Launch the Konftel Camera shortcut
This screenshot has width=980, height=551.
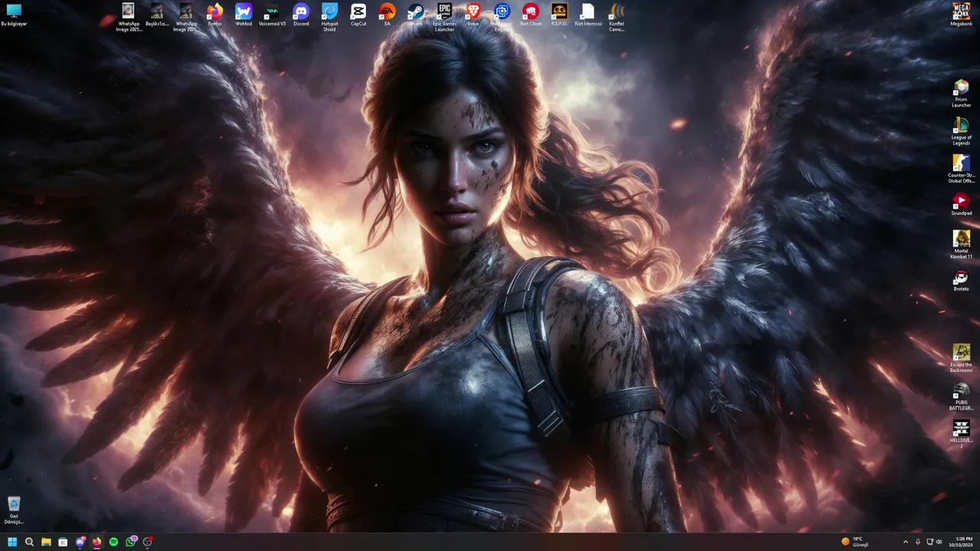click(x=616, y=17)
